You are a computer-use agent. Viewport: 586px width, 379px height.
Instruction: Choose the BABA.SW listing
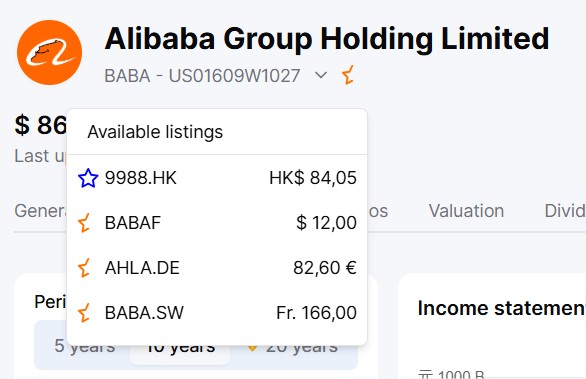point(217,312)
